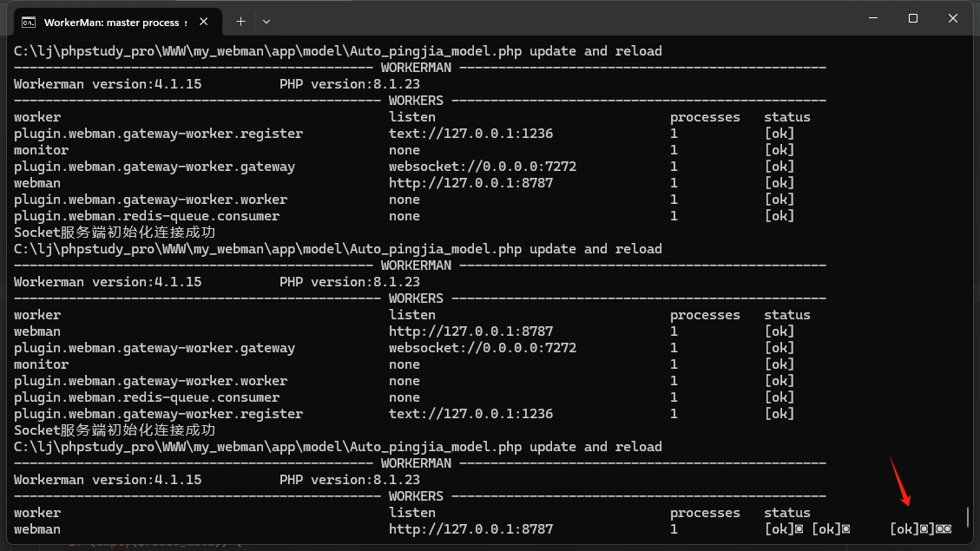The image size is (980, 551).
Task: Click 'processes' header in second table
Action: (x=705, y=316)
